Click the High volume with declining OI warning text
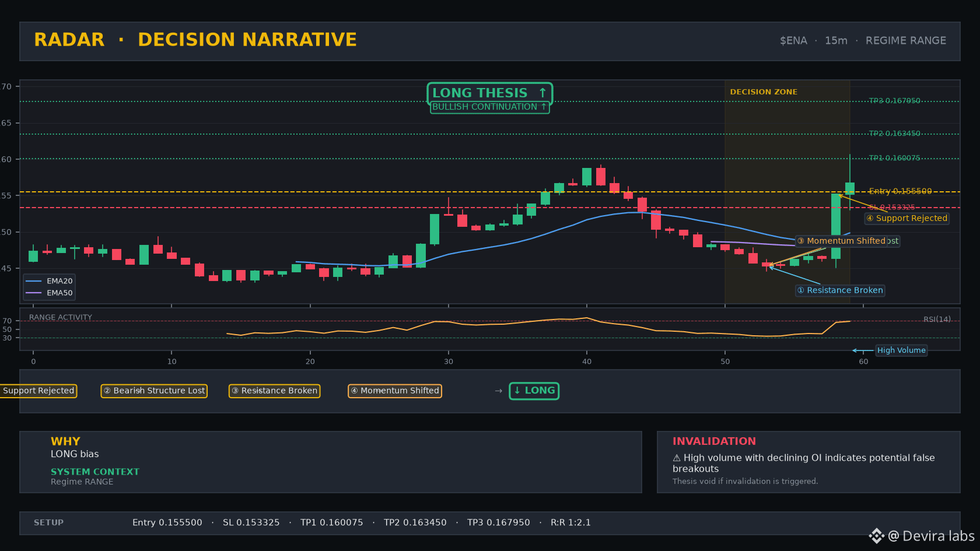 click(x=804, y=464)
